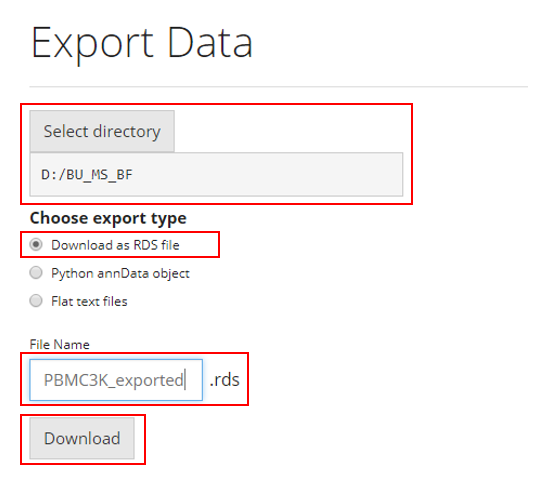Click the radio circle beside Flat text files

(36, 301)
